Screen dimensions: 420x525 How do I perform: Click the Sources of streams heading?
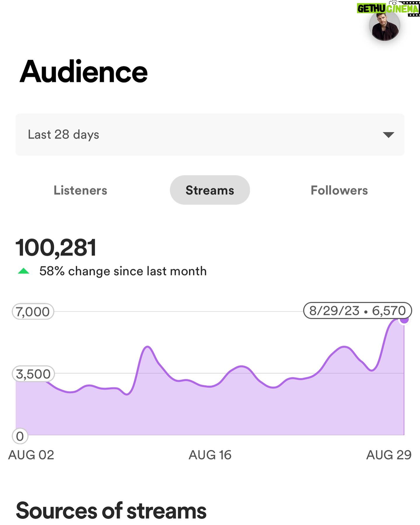click(x=111, y=511)
